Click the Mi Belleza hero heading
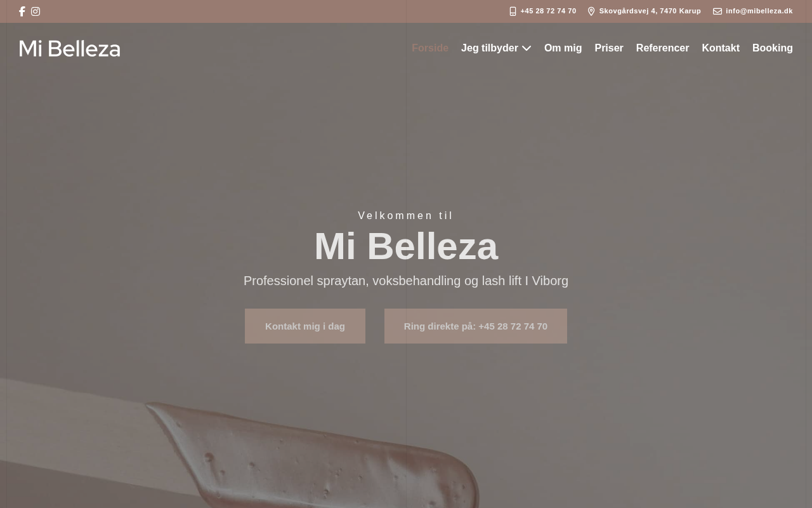This screenshot has width=812, height=508. (x=406, y=246)
